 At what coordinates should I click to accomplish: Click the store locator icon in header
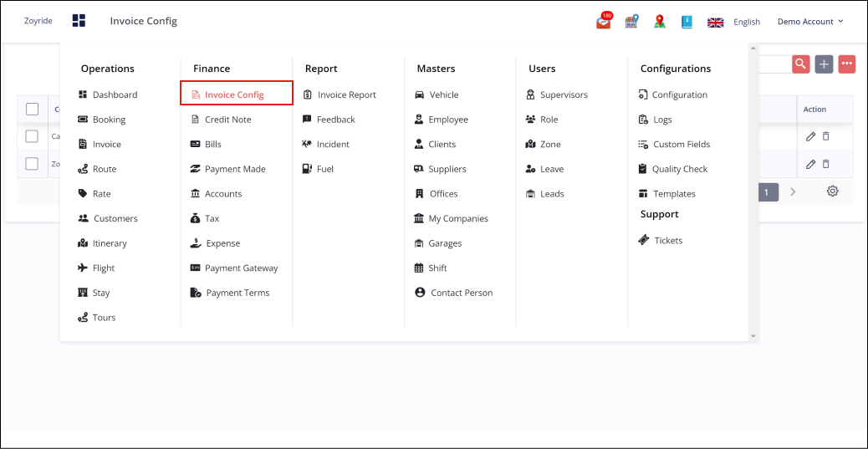(631, 22)
